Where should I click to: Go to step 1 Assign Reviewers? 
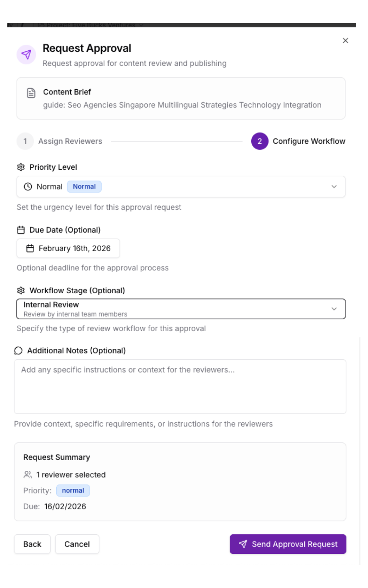60,141
